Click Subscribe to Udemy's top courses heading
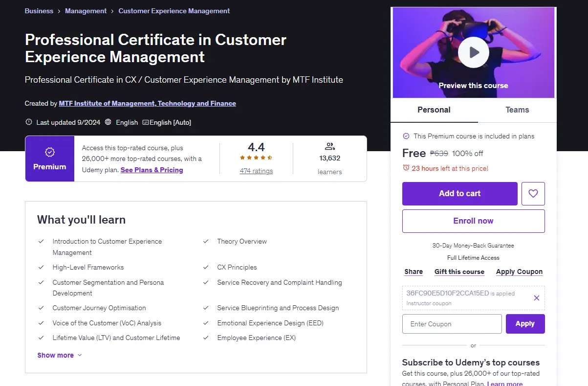This screenshot has width=588, height=386. 471,363
